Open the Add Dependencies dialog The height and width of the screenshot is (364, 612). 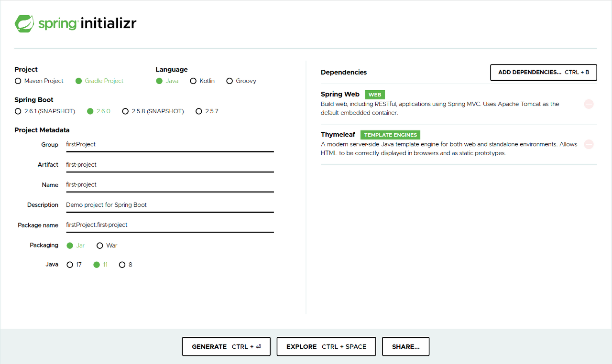click(x=544, y=72)
